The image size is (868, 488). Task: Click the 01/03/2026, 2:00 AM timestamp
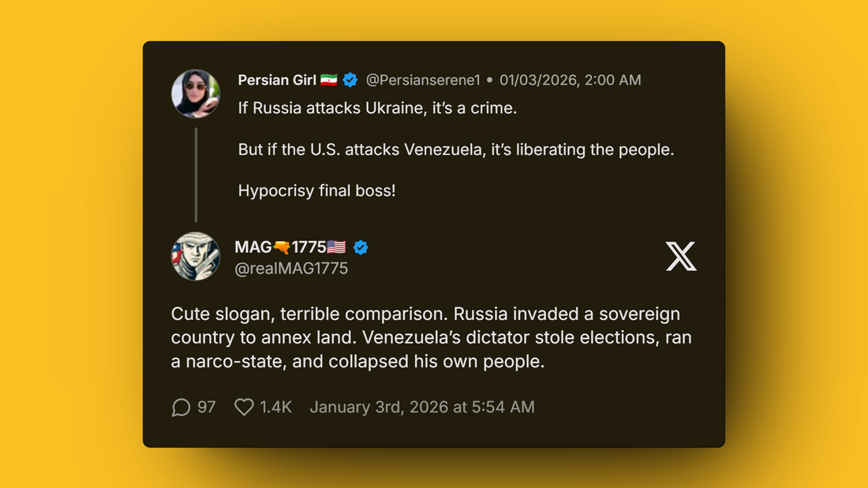pyautogui.click(x=570, y=80)
